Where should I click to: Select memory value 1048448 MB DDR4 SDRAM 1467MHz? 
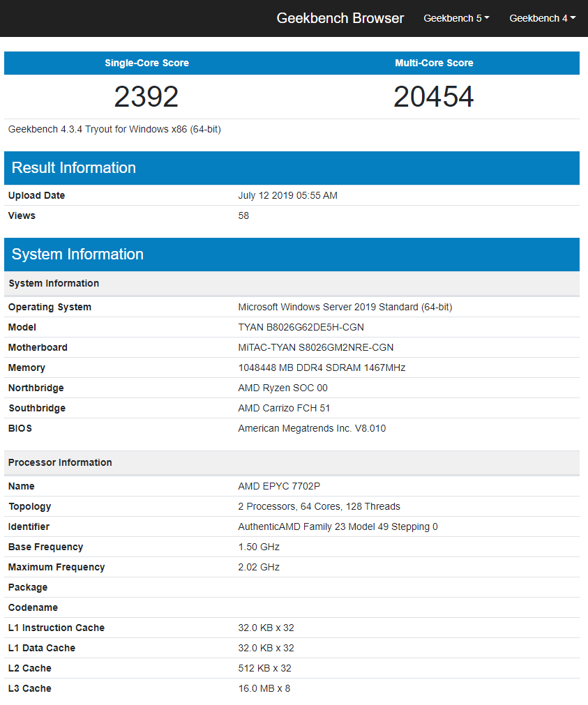322,367
